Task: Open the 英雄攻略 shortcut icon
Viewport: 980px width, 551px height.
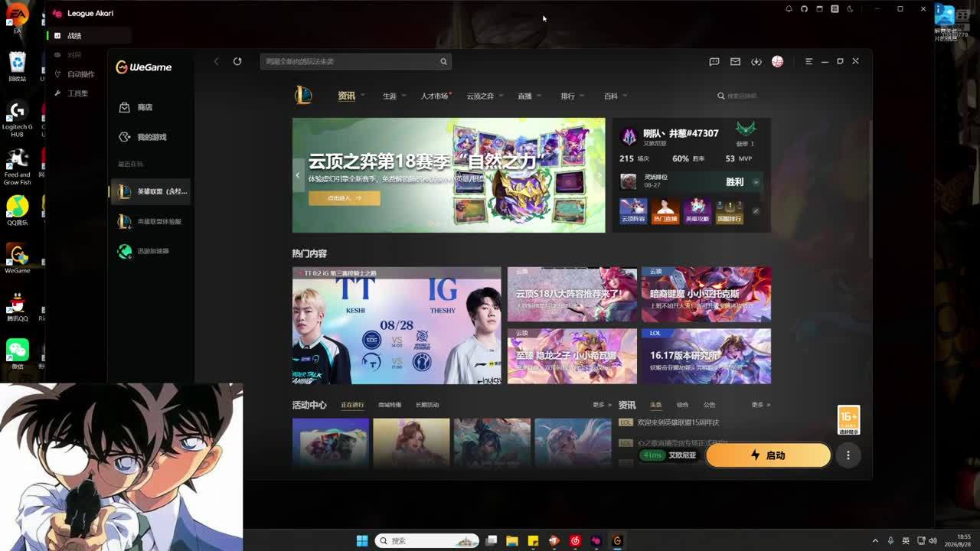Action: click(697, 210)
